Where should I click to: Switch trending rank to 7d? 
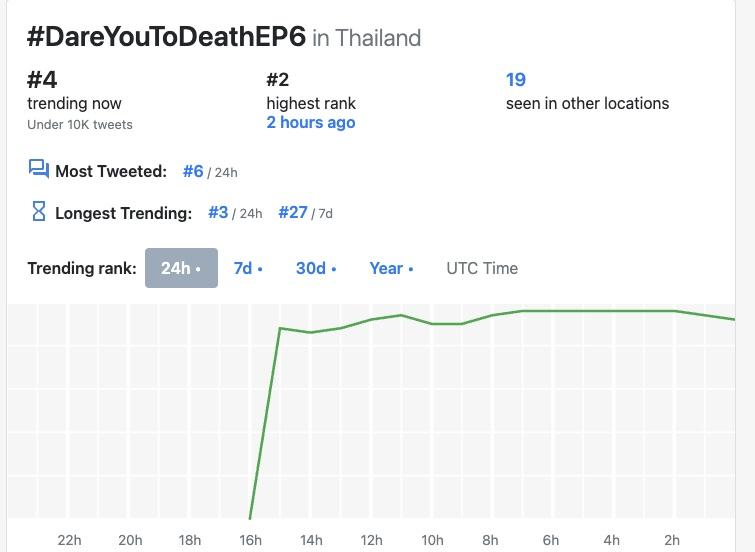[x=248, y=268]
